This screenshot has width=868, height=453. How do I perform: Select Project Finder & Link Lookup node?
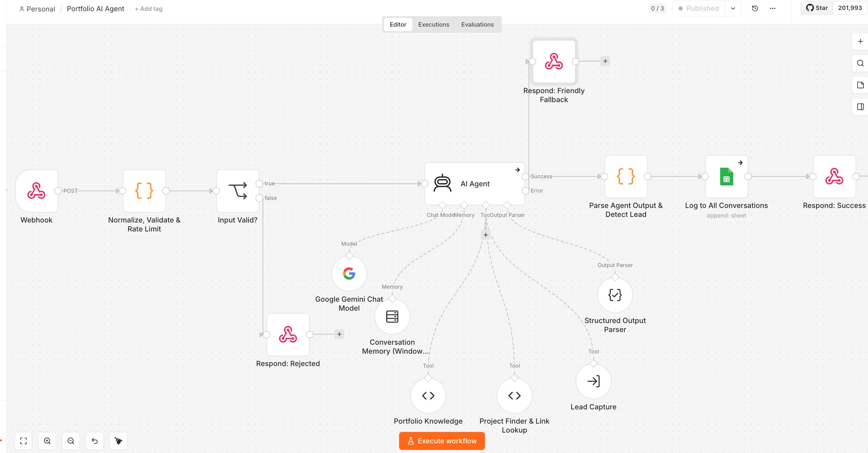point(514,395)
